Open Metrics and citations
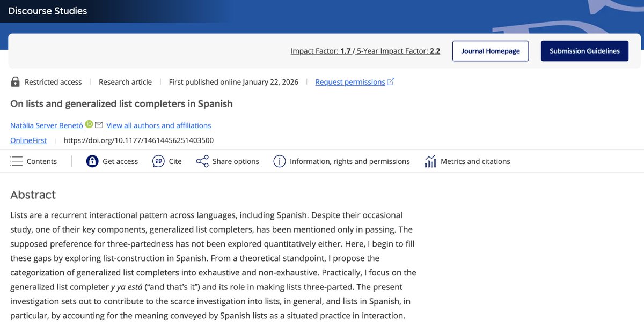This screenshot has width=644, height=328. tap(475, 161)
